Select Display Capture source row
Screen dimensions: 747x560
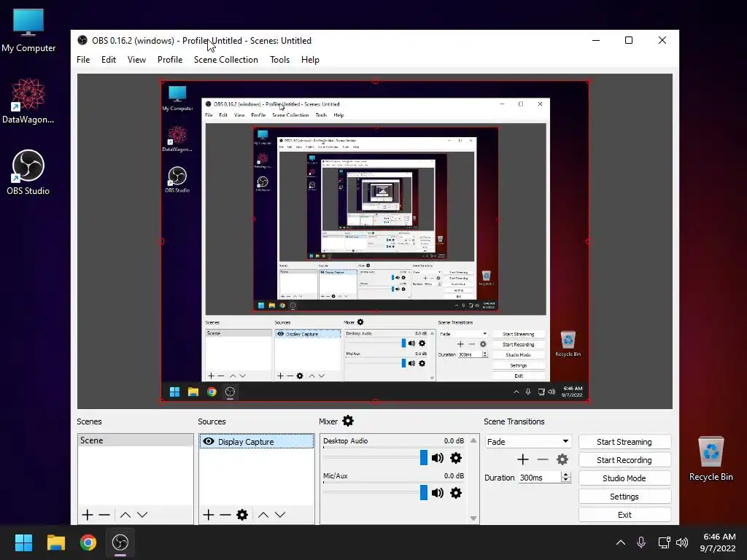click(x=257, y=441)
